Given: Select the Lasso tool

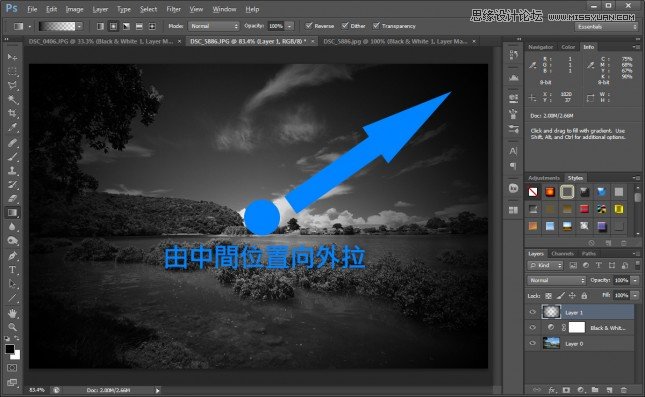Looking at the screenshot, I should (12, 85).
